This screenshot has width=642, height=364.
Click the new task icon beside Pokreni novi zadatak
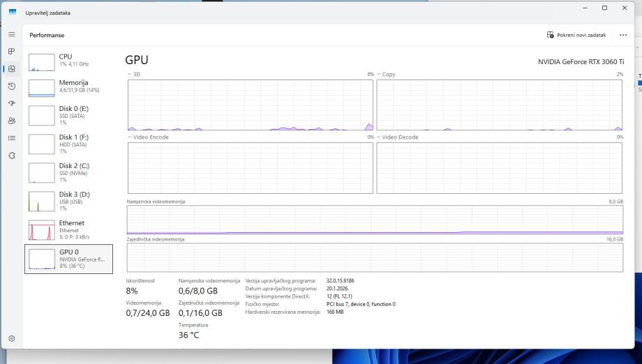point(551,35)
